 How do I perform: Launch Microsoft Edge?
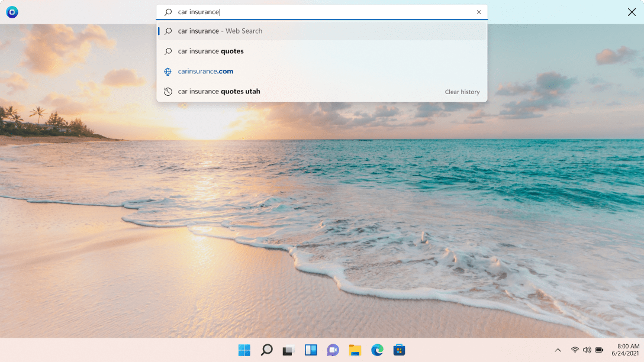pos(377,350)
